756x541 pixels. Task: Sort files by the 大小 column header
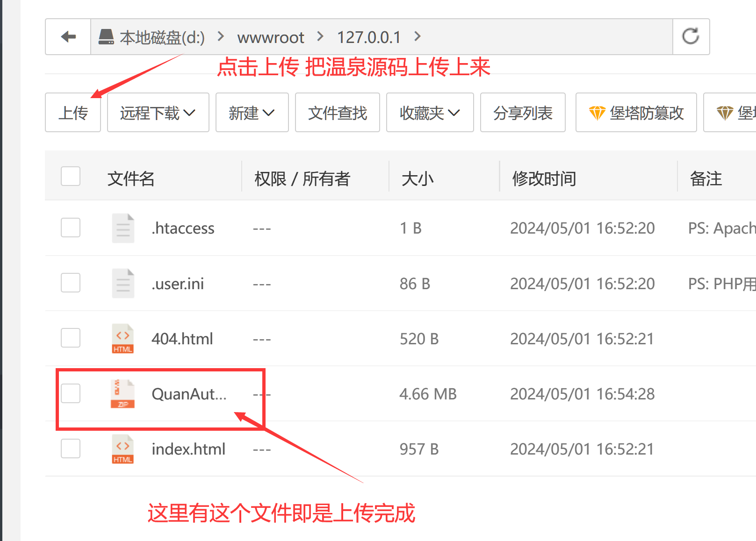pyautogui.click(x=417, y=178)
